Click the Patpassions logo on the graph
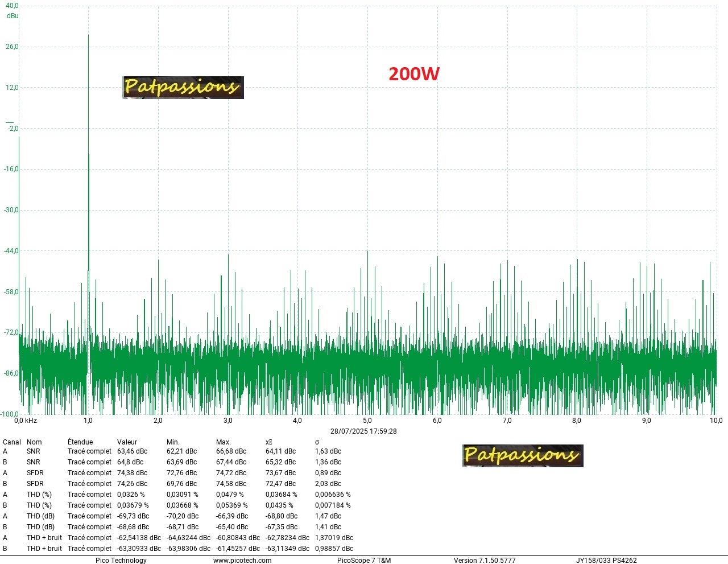Image resolution: width=728 pixels, height=564 pixels. pos(183,87)
